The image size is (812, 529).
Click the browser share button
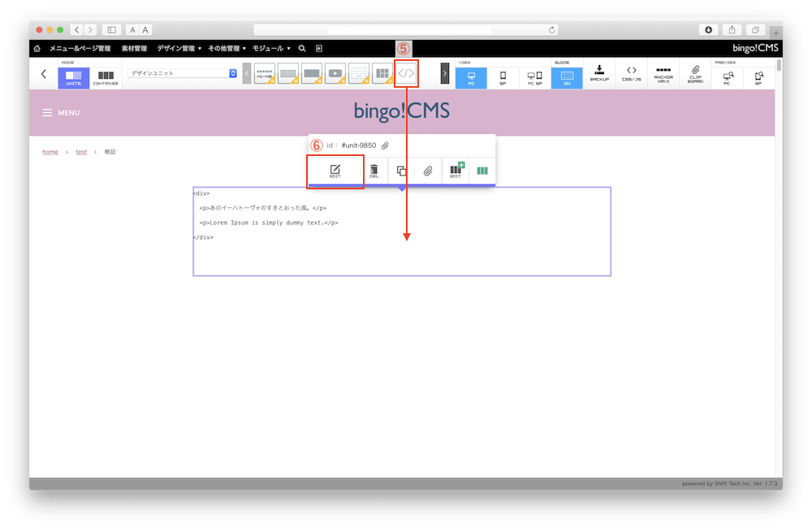tap(732, 30)
